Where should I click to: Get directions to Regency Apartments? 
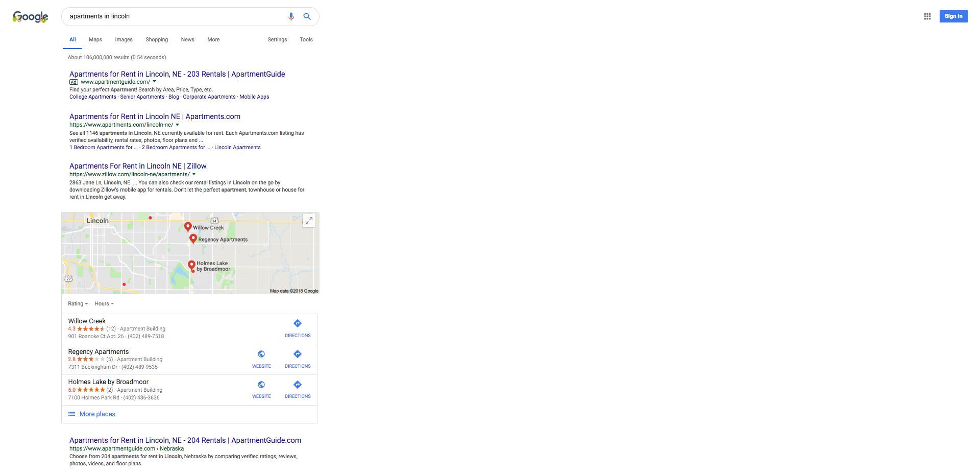[x=298, y=359]
